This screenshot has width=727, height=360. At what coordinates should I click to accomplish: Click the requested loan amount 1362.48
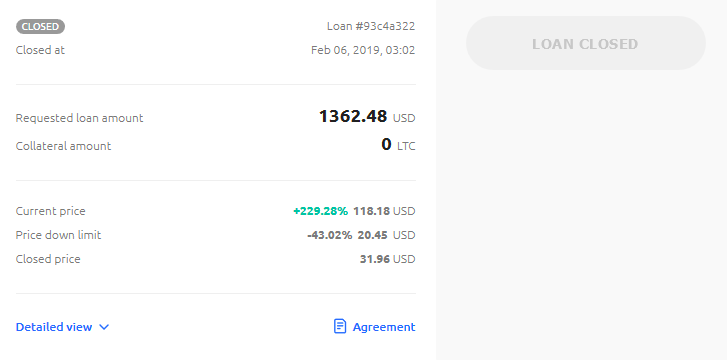click(x=353, y=116)
